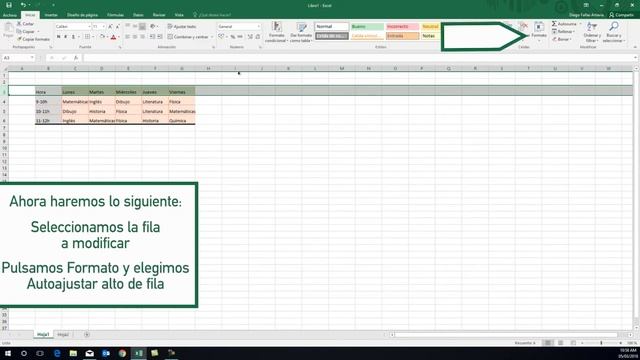Click the align left icon
This screenshot has width=640, height=360.
tap(127, 37)
